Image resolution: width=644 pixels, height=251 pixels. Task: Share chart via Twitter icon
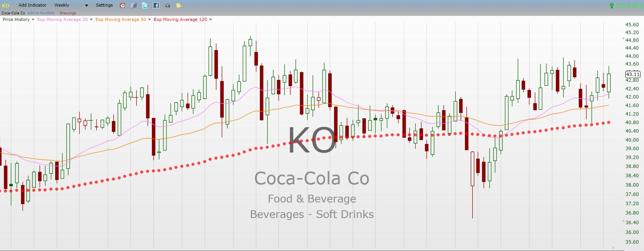point(144,5)
